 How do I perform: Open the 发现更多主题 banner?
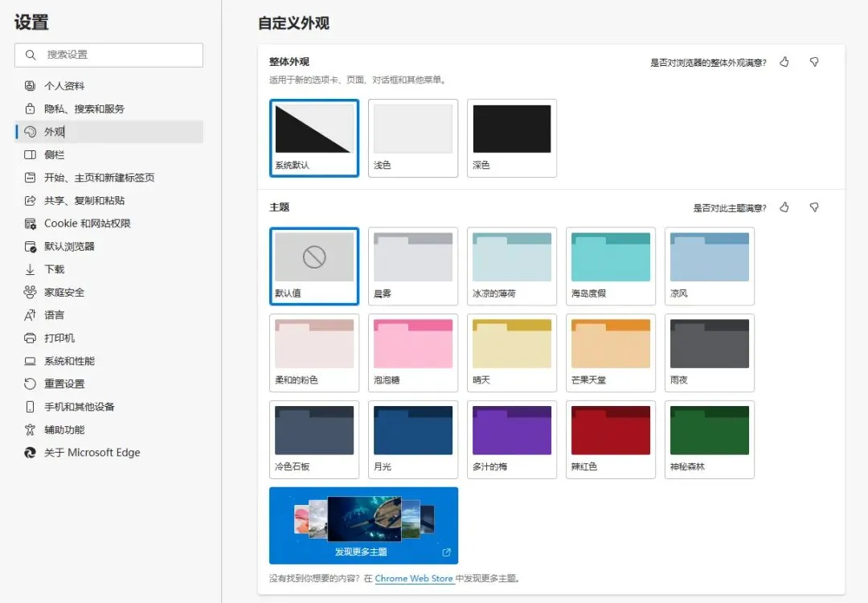(x=364, y=526)
